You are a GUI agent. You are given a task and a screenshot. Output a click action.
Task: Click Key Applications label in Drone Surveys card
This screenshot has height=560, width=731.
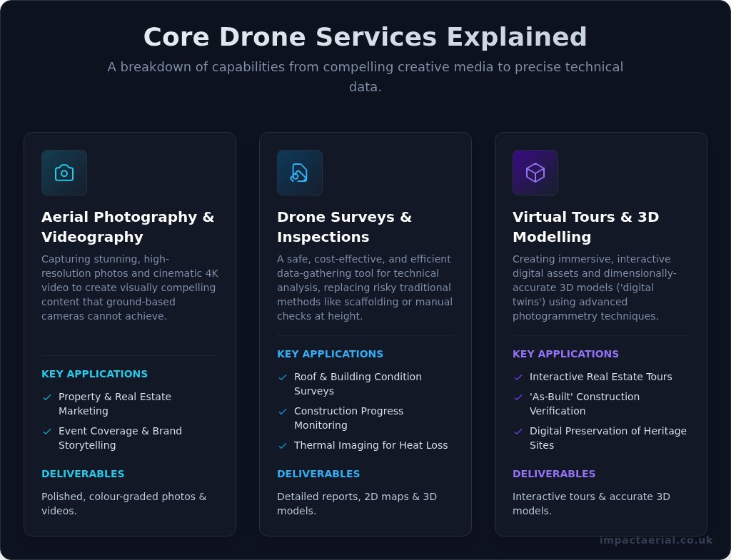pyautogui.click(x=330, y=354)
